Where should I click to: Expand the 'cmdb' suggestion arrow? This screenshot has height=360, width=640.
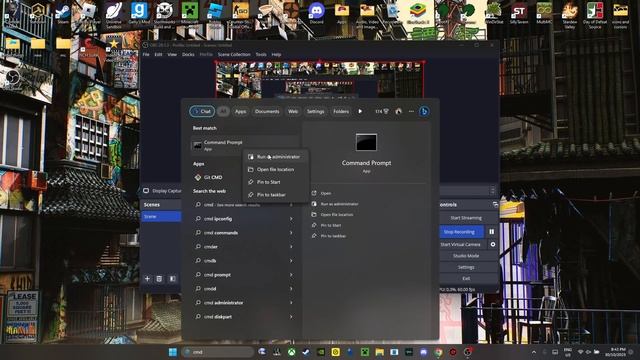[291, 260]
